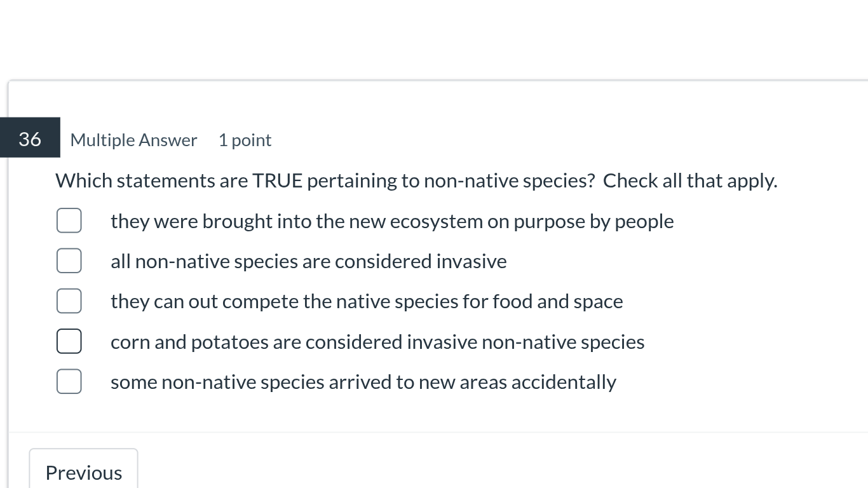Mark the "arrived to new areas accidentally" checkbox
This screenshot has width=868, height=488.
[x=69, y=381]
